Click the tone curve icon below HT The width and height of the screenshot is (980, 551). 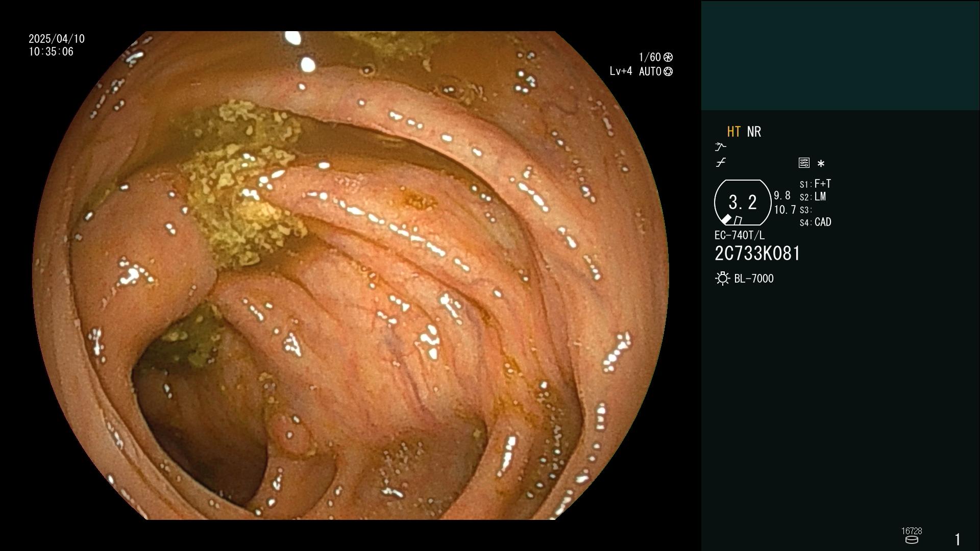721,163
